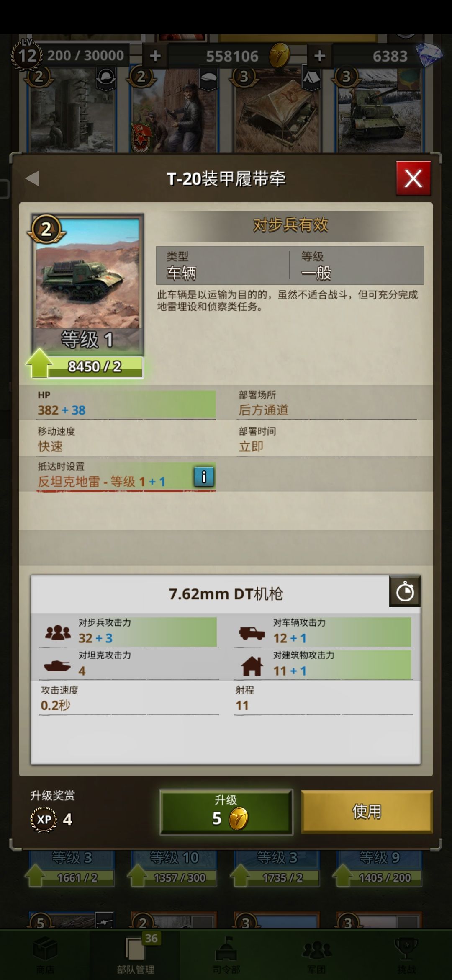452x980 pixels.
Task: Tap the player level 12 badge
Action: 27,54
